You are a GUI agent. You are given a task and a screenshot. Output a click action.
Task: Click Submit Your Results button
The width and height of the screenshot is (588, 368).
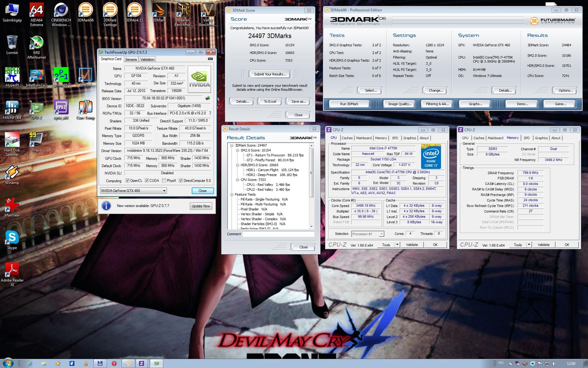click(x=270, y=74)
